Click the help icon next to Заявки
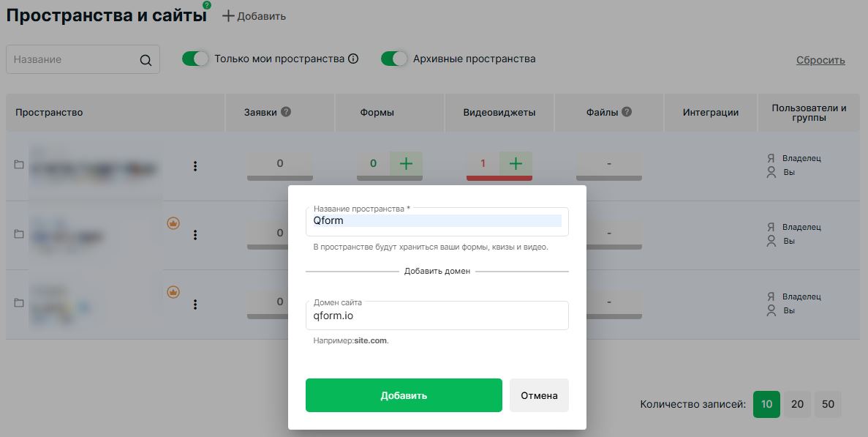Viewport: 868px width, 437px height. (286, 112)
